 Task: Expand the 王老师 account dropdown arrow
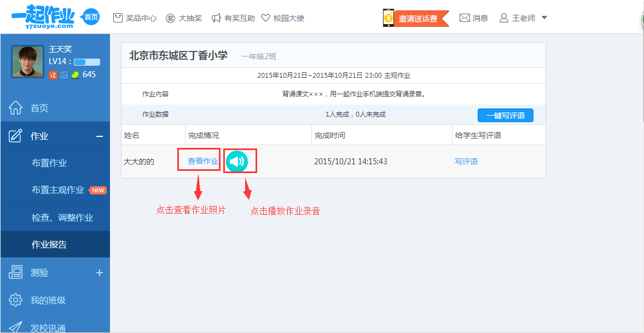(544, 18)
